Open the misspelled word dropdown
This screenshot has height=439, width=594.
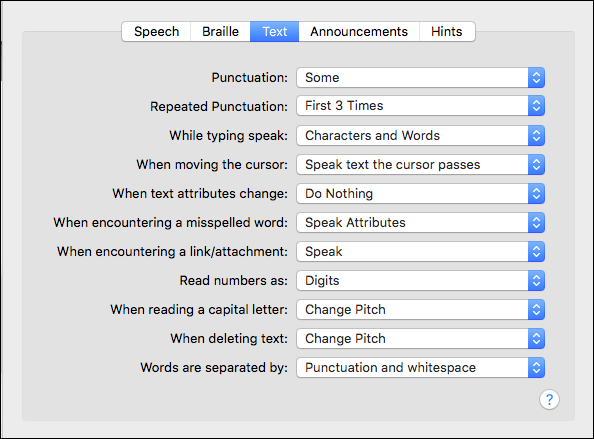point(420,222)
